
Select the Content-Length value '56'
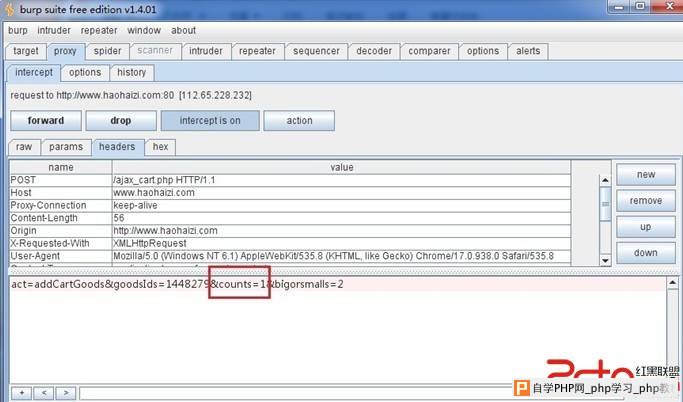pyautogui.click(x=342, y=218)
